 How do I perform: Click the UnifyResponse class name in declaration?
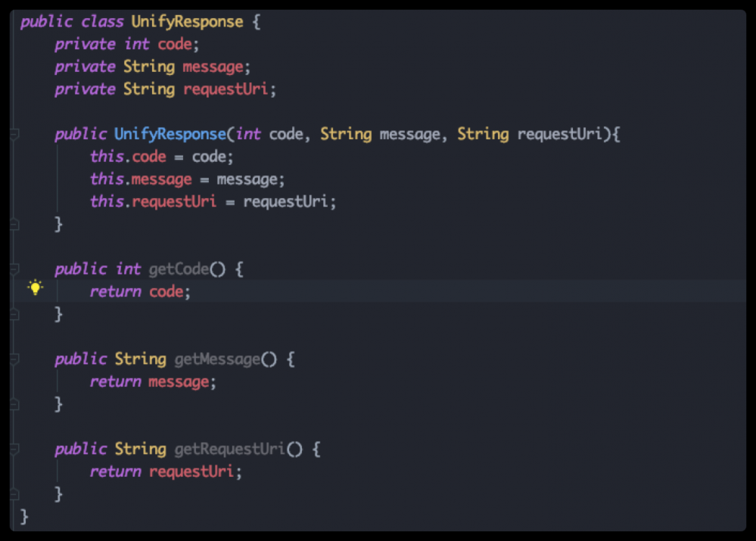point(187,21)
